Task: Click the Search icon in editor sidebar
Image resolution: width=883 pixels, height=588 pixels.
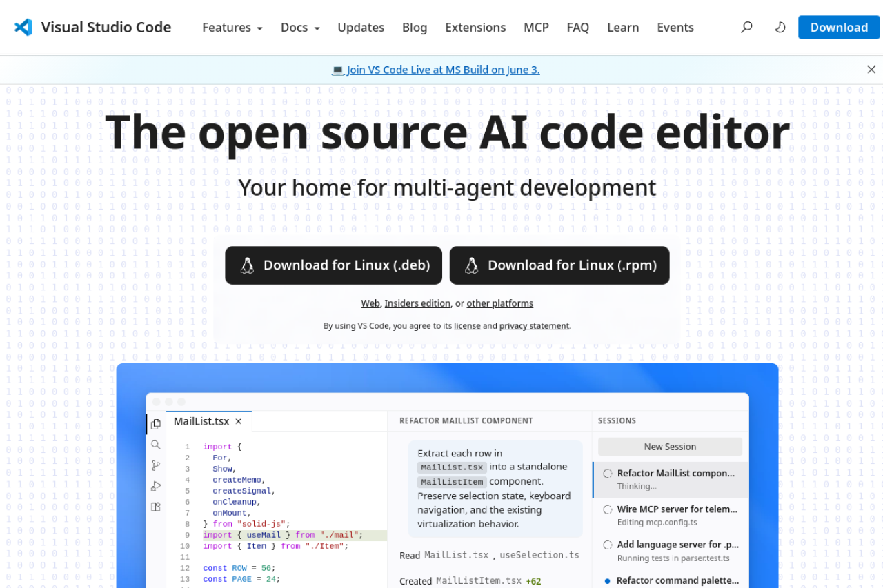Action: point(156,445)
